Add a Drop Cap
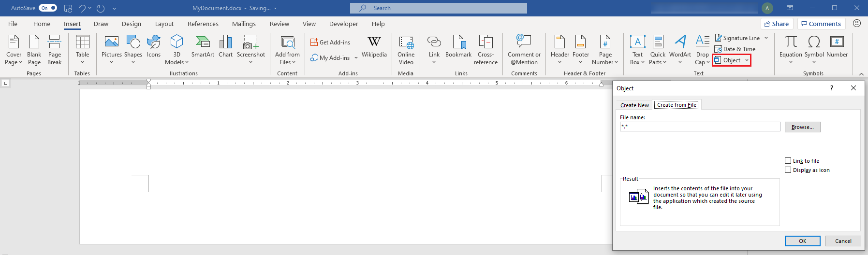Screen dimensions: 868x255 (703, 50)
